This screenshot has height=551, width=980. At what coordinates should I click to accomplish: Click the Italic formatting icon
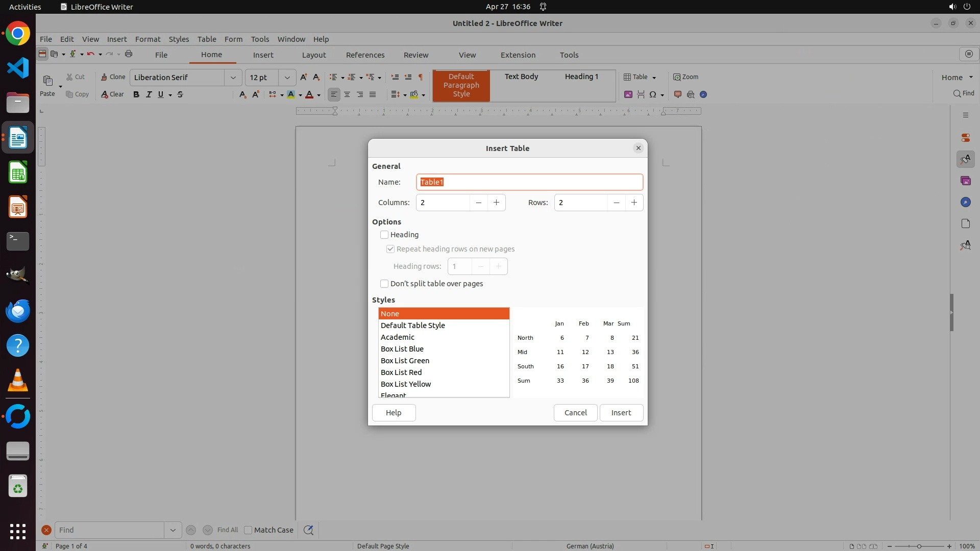pyautogui.click(x=149, y=94)
